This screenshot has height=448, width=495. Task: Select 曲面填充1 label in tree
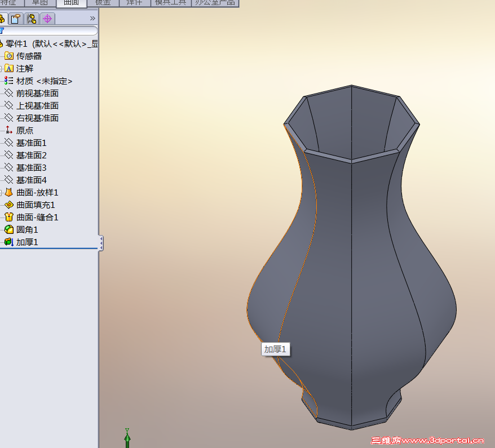point(36,205)
